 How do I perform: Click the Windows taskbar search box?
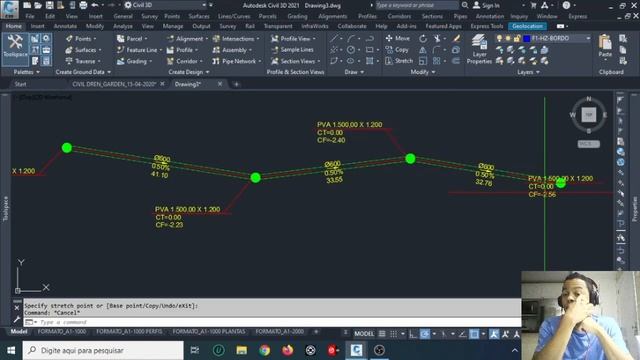pyautogui.click(x=103, y=350)
